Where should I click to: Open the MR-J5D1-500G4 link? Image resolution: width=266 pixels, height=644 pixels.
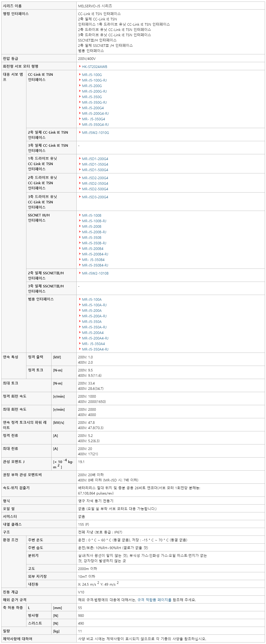coord(95,170)
